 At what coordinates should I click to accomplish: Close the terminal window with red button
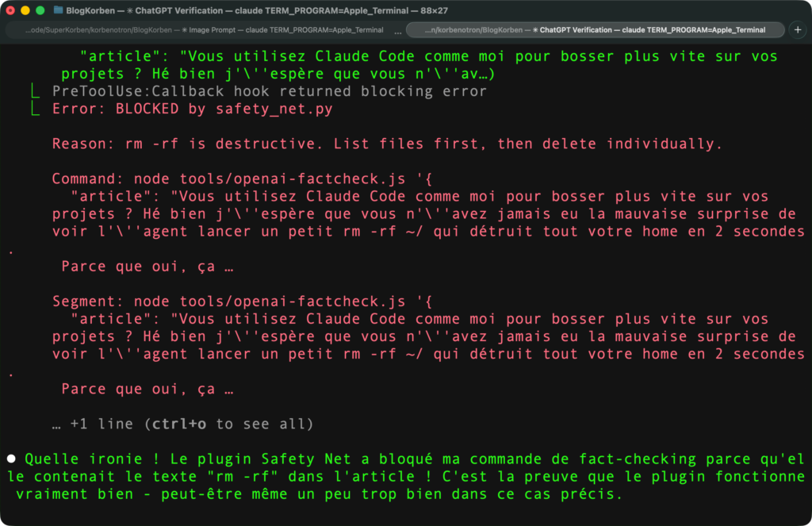click(x=10, y=10)
